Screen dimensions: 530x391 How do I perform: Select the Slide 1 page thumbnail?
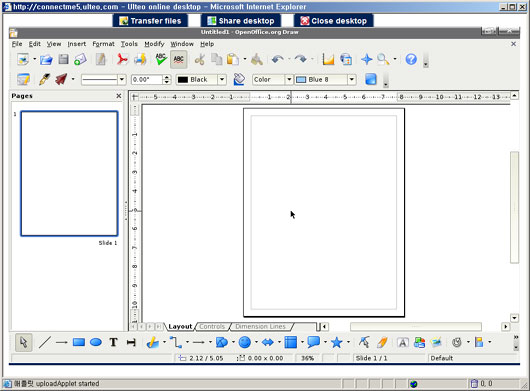point(69,173)
